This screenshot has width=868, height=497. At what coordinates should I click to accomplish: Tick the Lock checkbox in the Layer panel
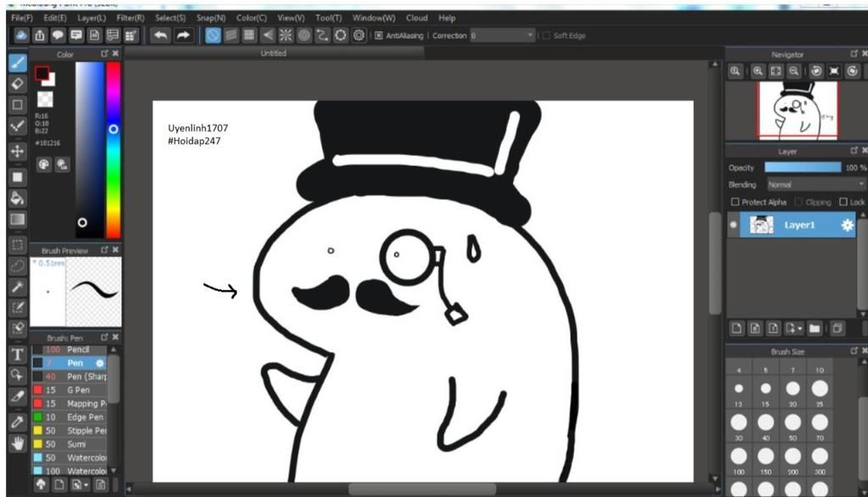point(843,202)
